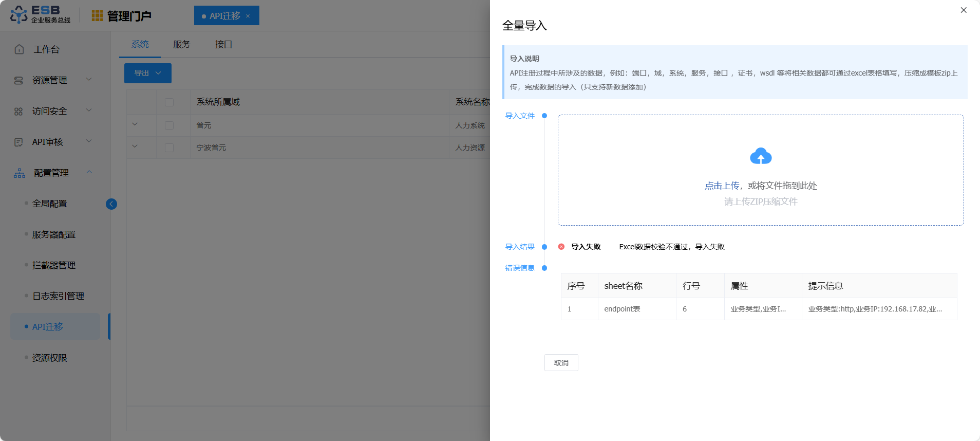Close the API迁移 tab with x

pyautogui.click(x=248, y=16)
